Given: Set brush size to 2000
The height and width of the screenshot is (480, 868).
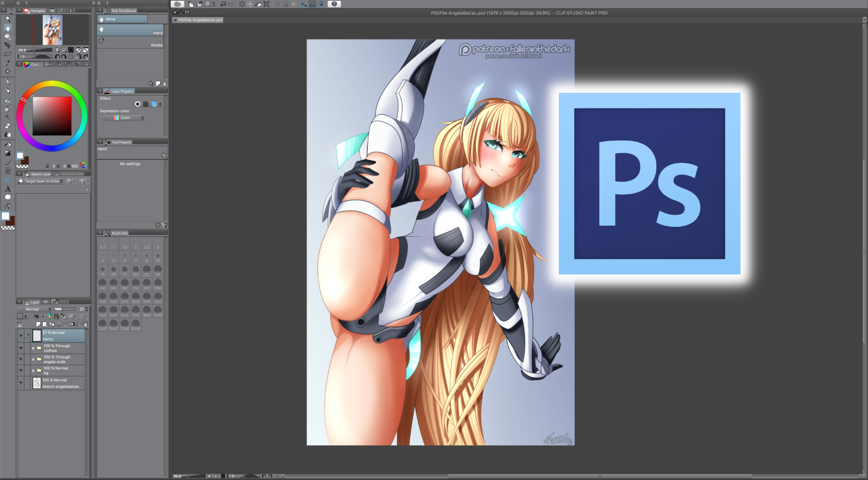Looking at the screenshot, I should click(136, 325).
